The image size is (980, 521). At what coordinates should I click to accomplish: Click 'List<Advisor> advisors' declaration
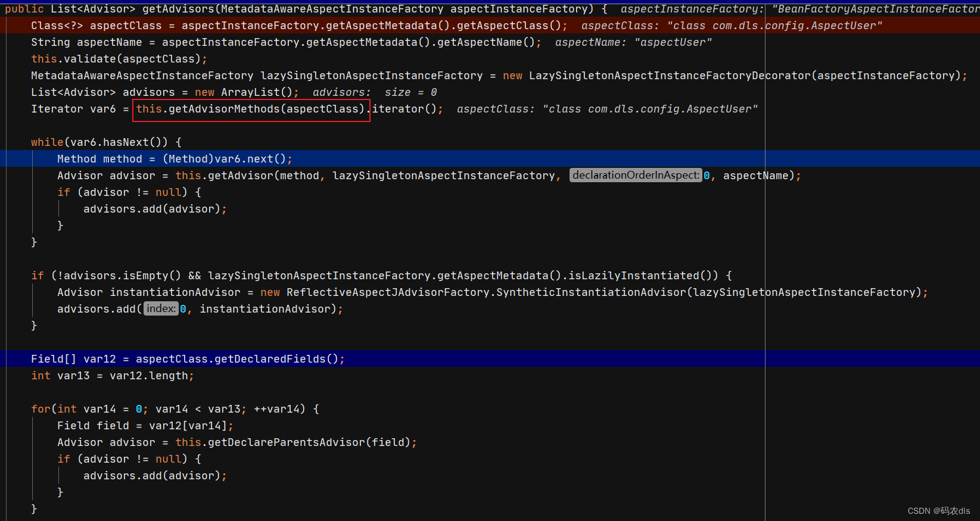click(103, 92)
